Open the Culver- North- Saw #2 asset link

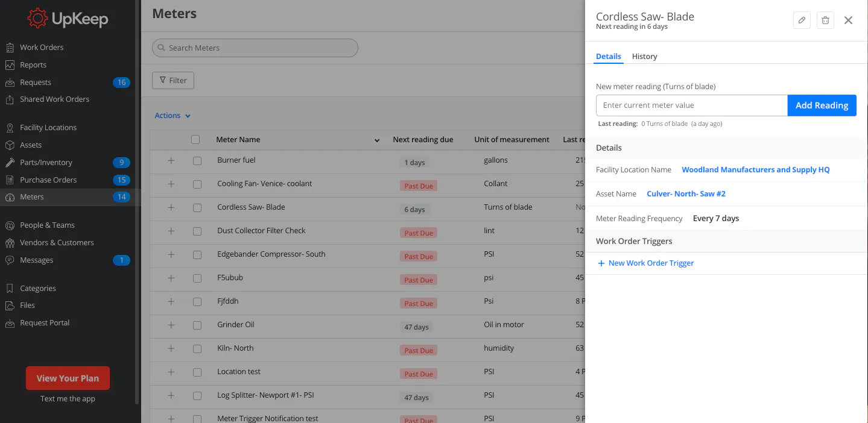point(686,194)
